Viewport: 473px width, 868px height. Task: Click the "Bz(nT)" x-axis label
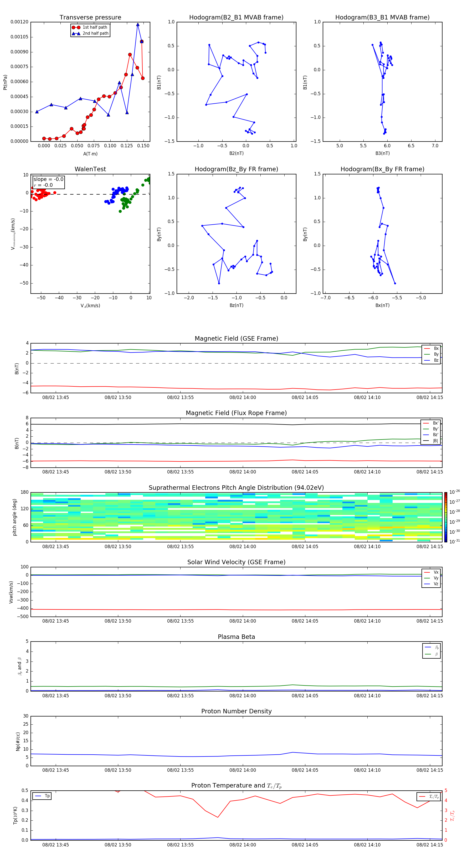click(236, 305)
